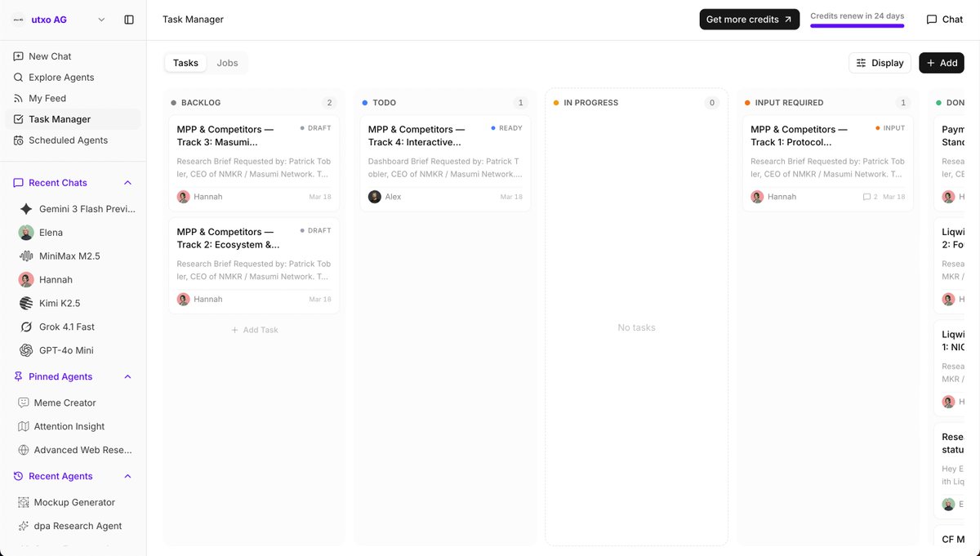The height and width of the screenshot is (556, 980).
Task: Collapse the Recent Agents section
Action: coord(127,476)
